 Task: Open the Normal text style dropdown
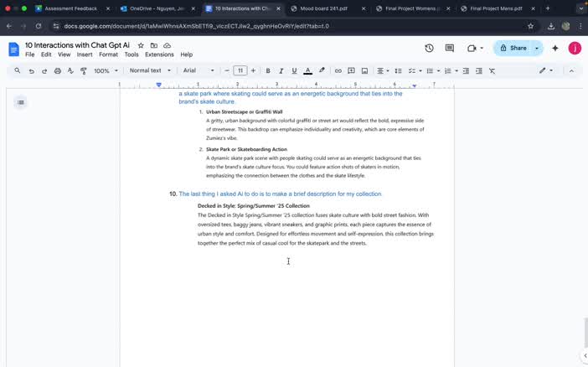point(150,70)
